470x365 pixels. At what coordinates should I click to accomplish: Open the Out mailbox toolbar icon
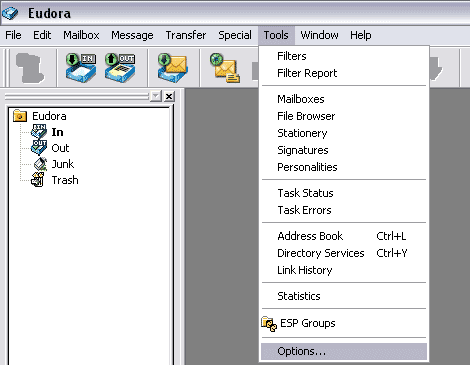pos(120,68)
